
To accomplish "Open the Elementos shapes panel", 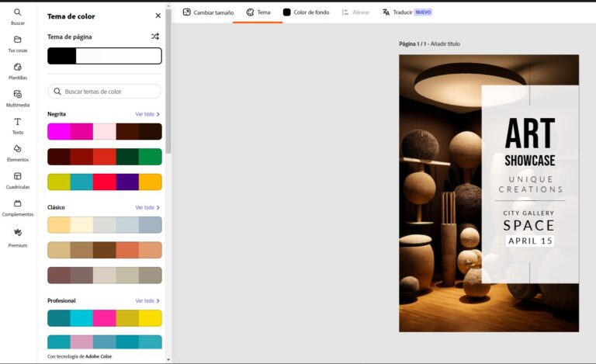I will 18,150.
